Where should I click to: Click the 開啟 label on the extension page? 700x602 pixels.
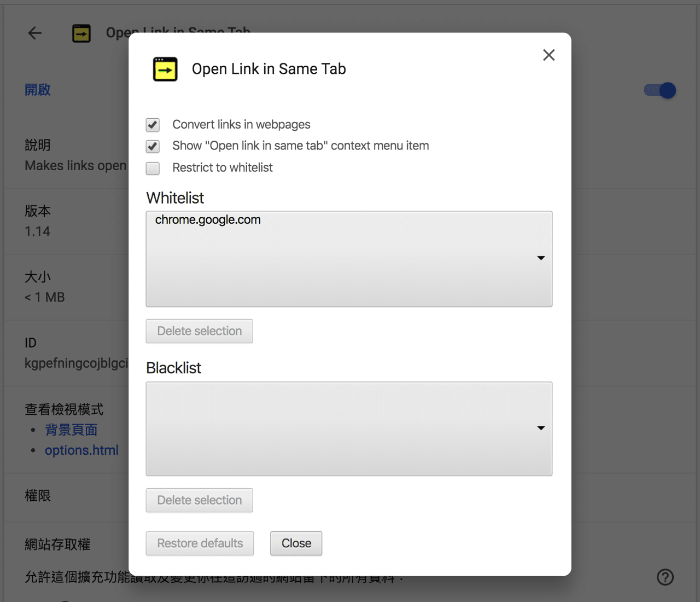tap(38, 90)
